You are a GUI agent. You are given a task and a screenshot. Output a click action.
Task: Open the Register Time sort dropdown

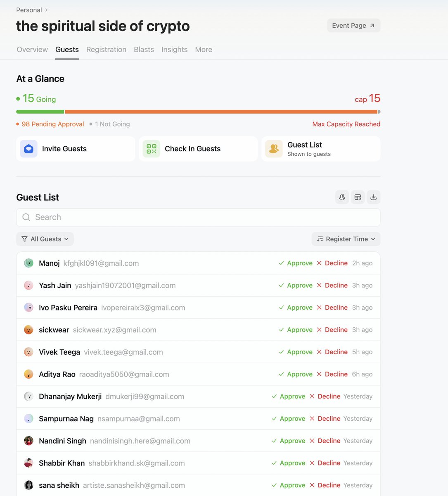pyautogui.click(x=346, y=239)
